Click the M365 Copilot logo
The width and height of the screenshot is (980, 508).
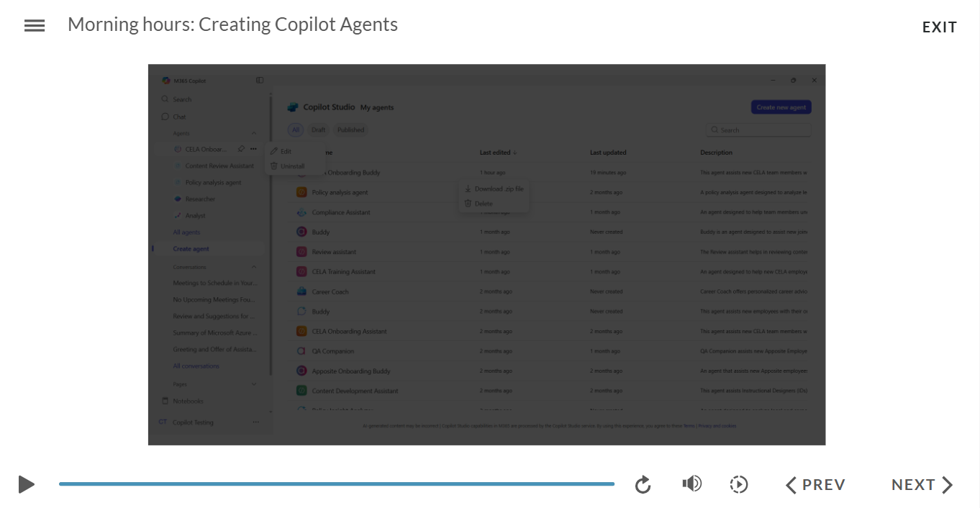(166, 81)
